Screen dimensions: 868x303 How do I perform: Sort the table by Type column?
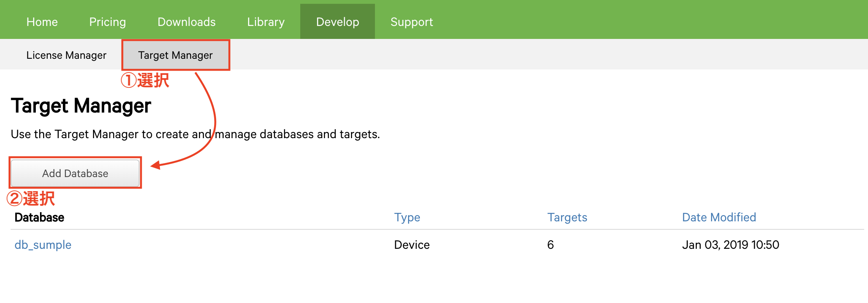(407, 217)
